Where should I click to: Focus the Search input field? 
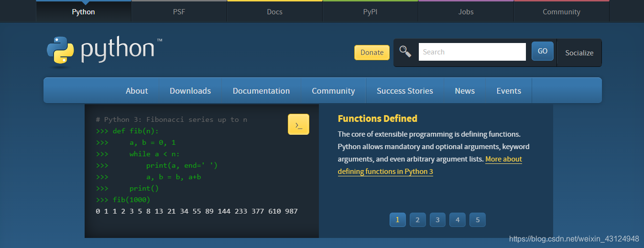tap(472, 52)
